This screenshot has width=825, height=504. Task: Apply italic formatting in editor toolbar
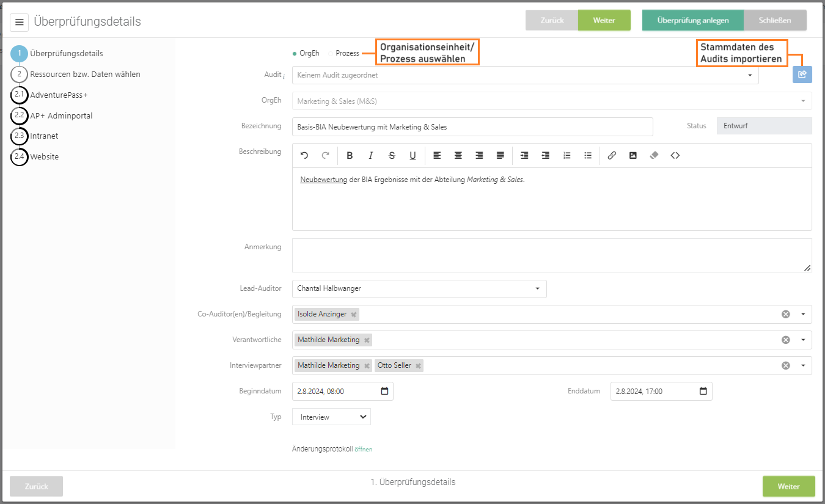370,156
